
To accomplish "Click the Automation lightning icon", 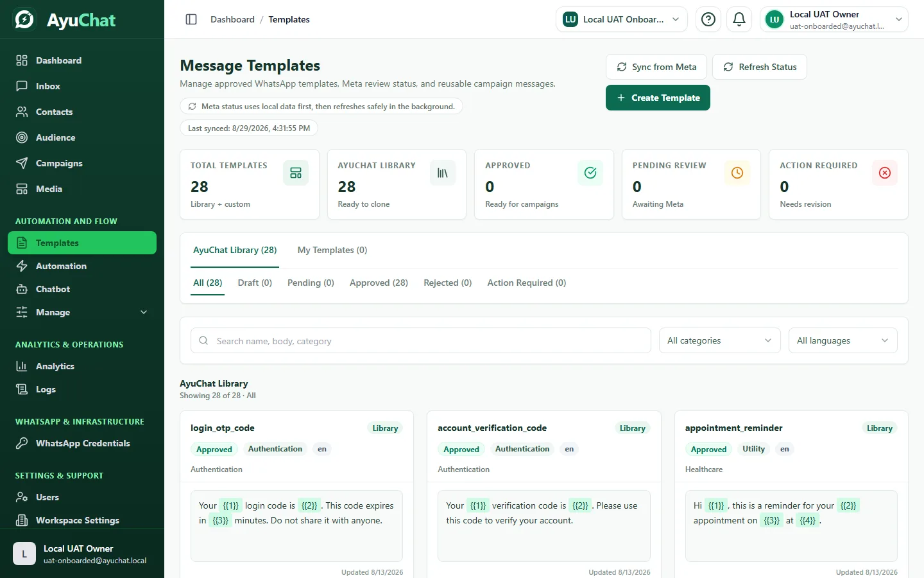I will 22,266.
